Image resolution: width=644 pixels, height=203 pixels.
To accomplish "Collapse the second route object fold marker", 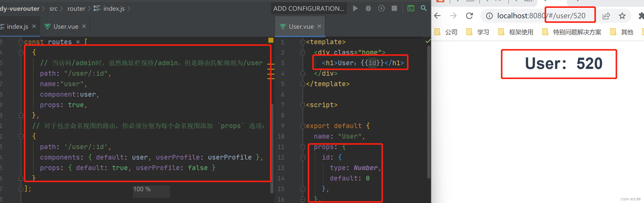I will 21,137.
